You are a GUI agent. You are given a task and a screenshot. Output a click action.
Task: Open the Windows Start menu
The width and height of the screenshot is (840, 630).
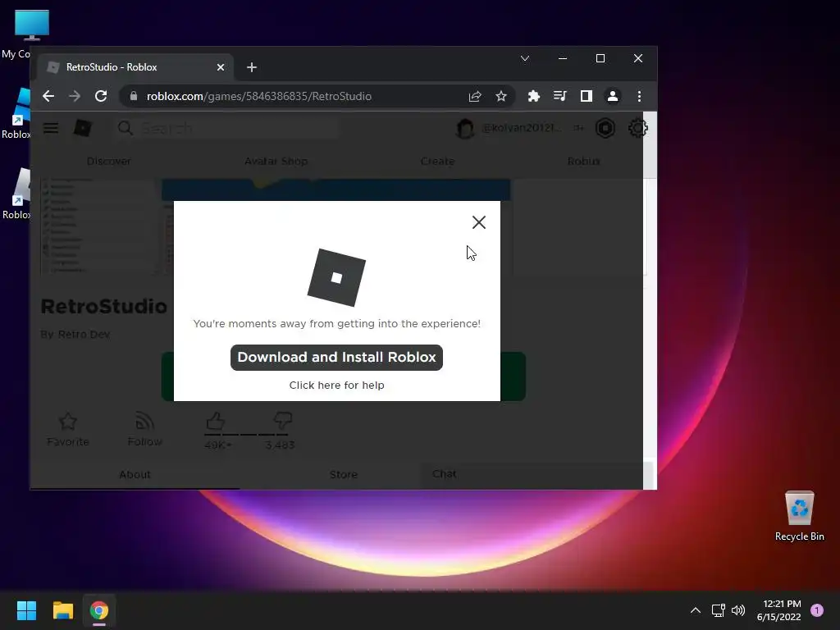26,610
